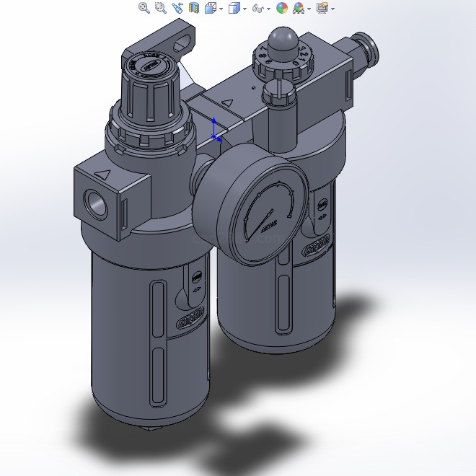This screenshot has height=476, width=476.
Task: Click the blue origin triad in the model
Action: [x=215, y=130]
